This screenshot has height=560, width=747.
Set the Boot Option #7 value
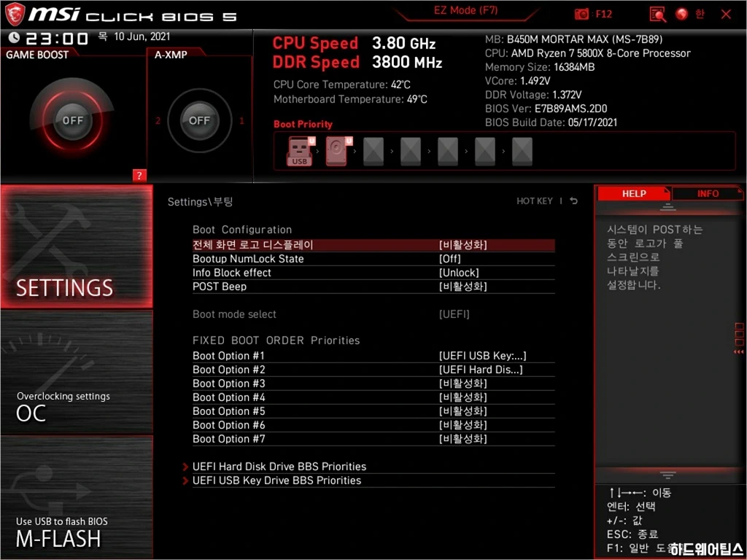463,438
